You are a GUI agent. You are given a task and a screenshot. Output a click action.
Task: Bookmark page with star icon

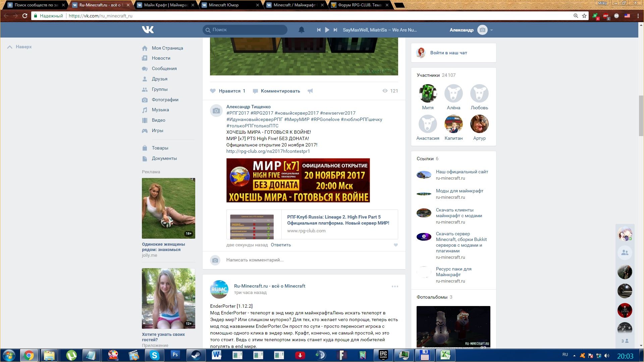pyautogui.click(x=584, y=16)
